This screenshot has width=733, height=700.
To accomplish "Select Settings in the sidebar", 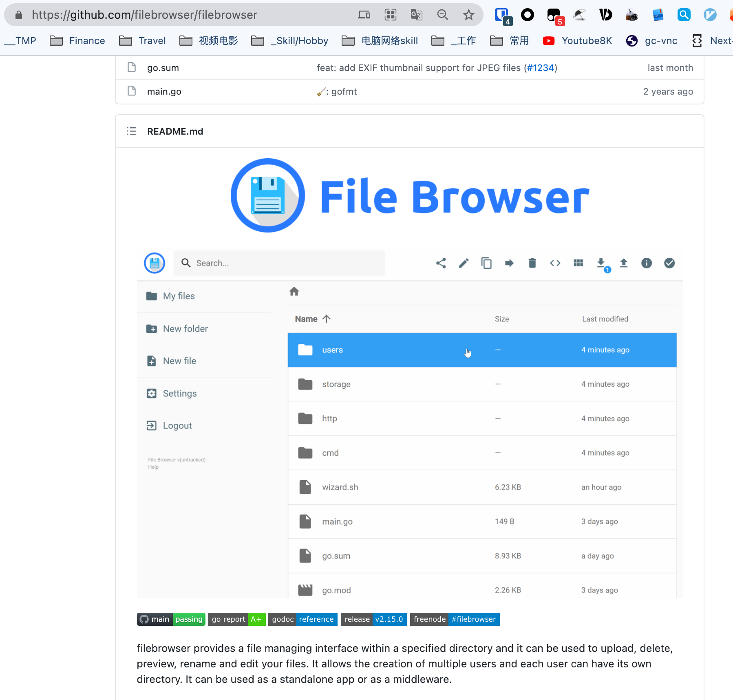I will pos(179,393).
